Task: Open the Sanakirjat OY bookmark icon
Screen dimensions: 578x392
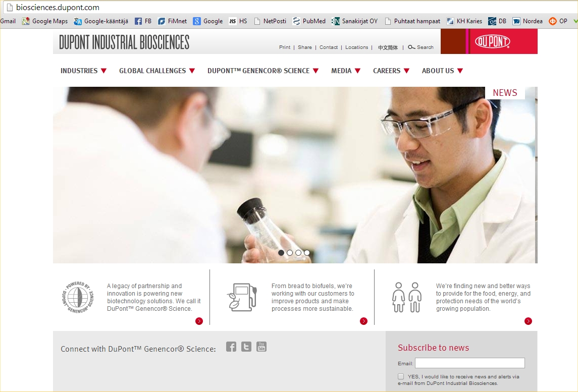Action: tap(336, 21)
